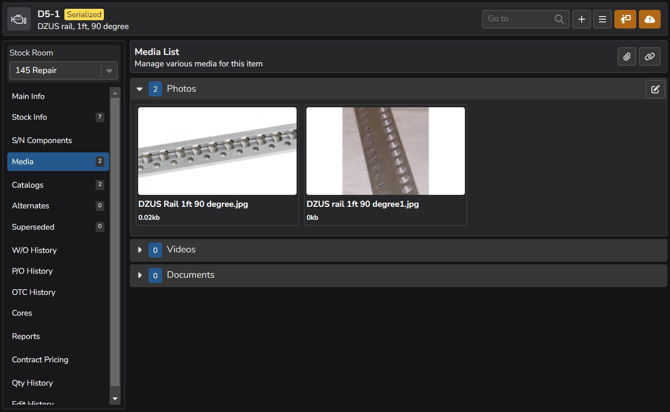
Task: Open the Stock Room 145 Repair dropdown
Action: click(63, 71)
